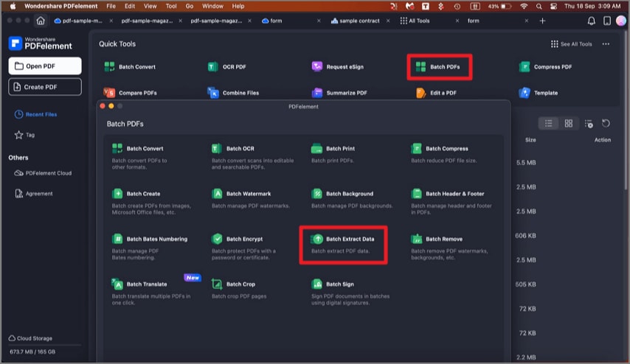Switch to grid view layout
This screenshot has width=630, height=364.
click(x=569, y=124)
